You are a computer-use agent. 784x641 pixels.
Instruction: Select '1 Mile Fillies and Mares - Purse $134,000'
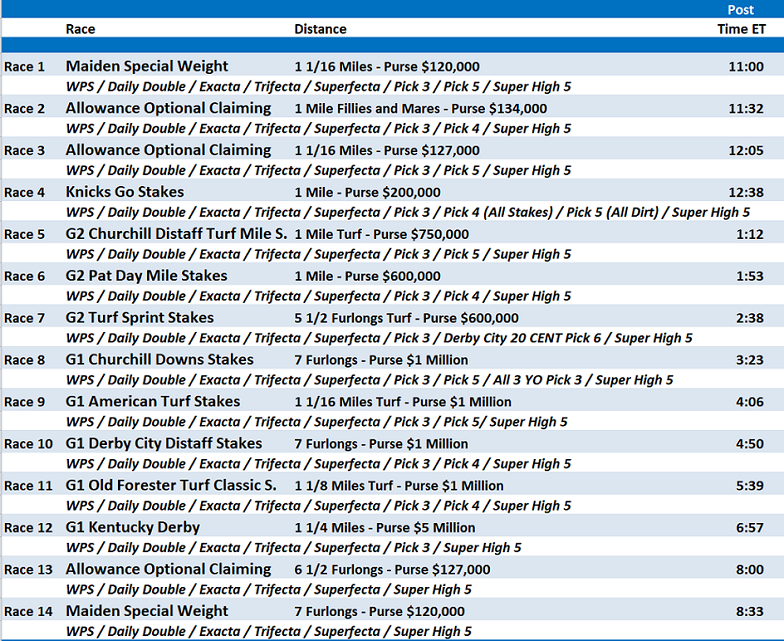[420, 108]
